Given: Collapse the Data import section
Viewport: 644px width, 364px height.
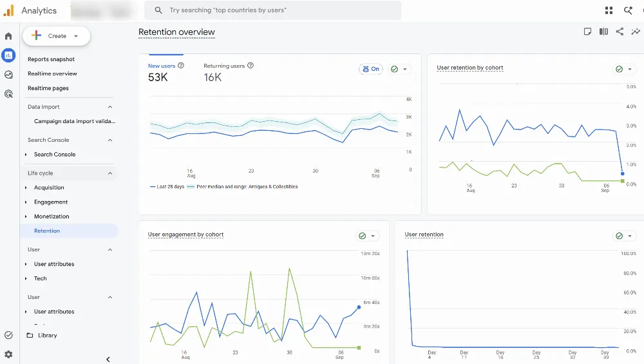Looking at the screenshot, I should 110,107.
